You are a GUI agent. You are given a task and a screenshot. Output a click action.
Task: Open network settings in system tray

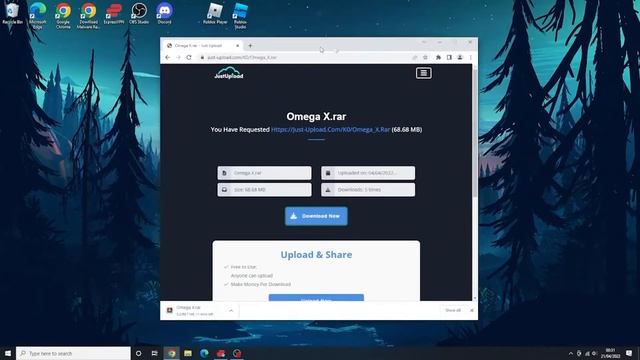[587, 353]
